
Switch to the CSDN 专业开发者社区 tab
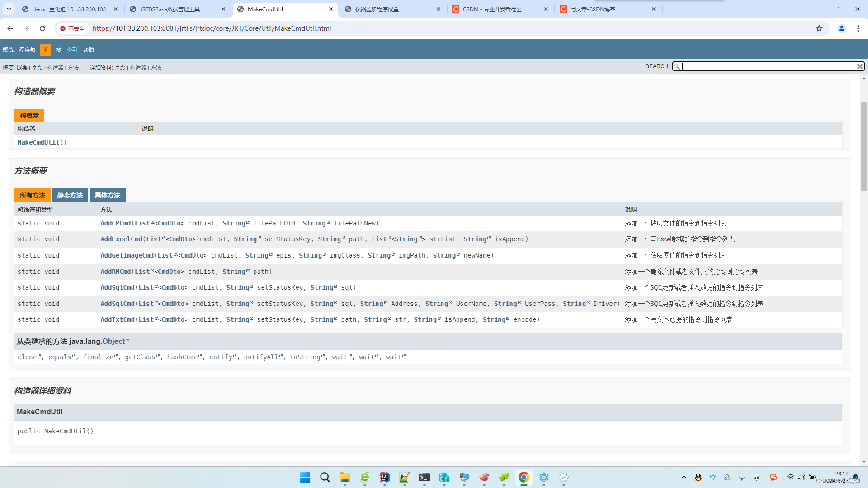coord(500,9)
